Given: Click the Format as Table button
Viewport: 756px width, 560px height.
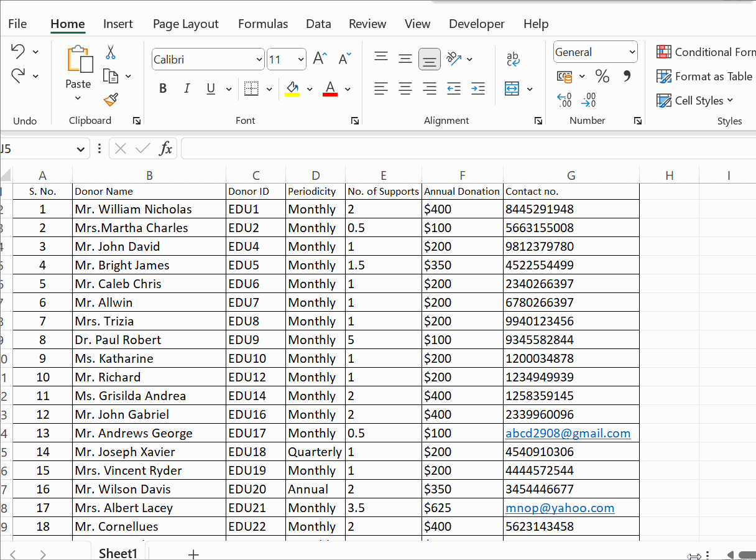Looking at the screenshot, I should click(703, 76).
